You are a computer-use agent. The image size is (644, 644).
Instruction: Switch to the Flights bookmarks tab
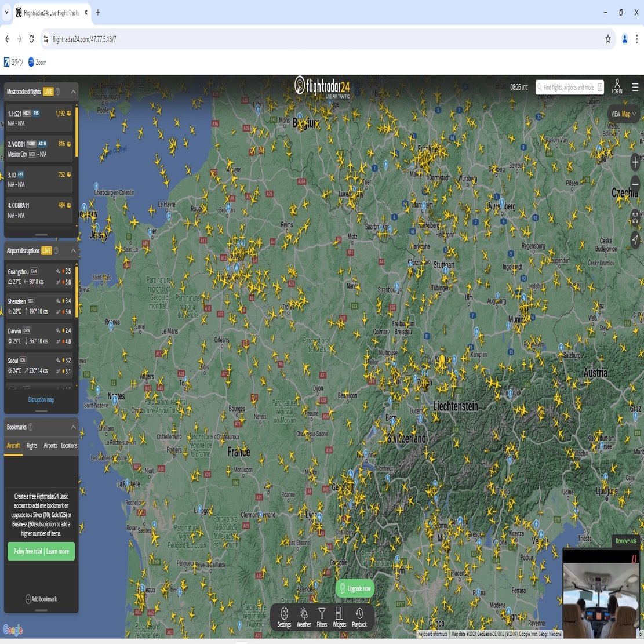[32, 446]
